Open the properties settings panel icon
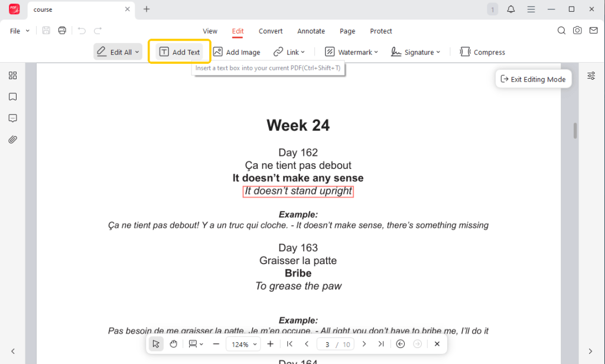This screenshot has height=364, width=605. 591,76
